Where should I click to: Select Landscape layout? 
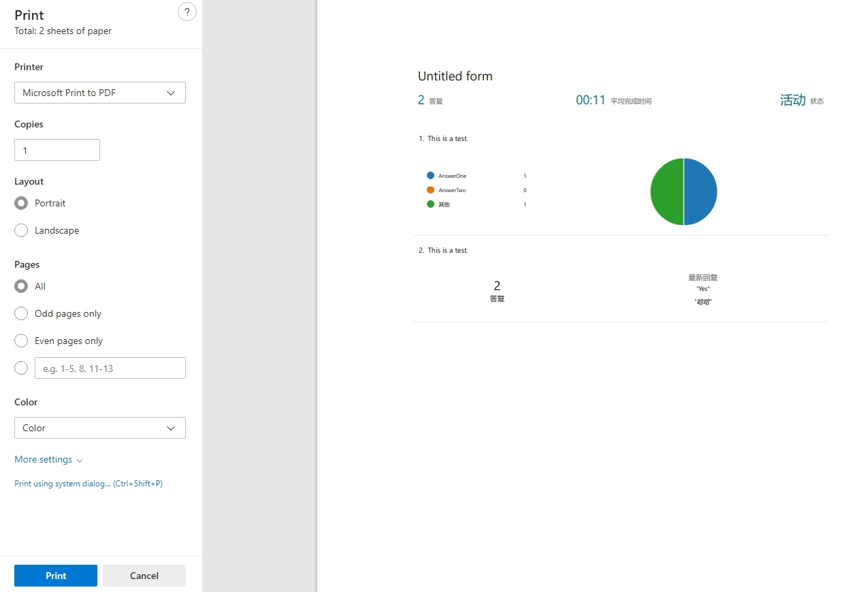click(21, 230)
